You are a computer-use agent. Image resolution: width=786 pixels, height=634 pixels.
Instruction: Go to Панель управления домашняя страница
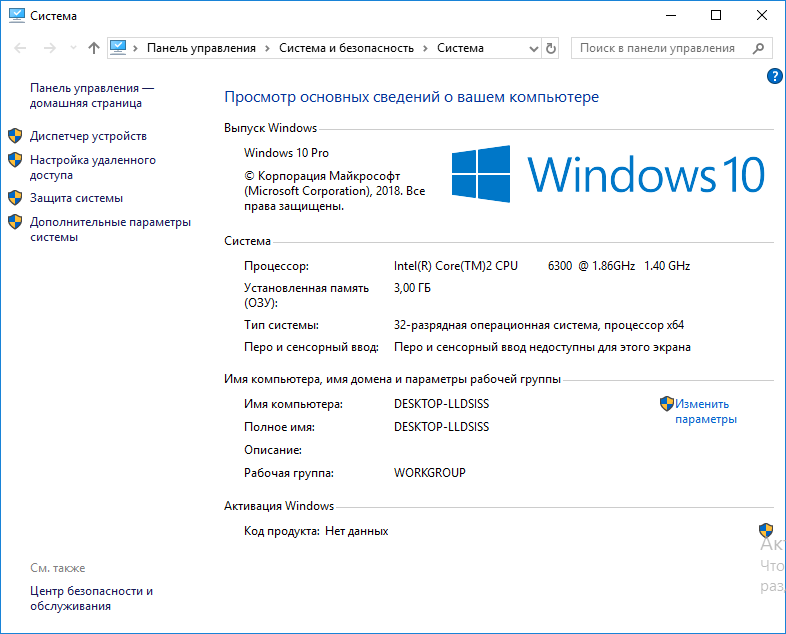[92, 95]
